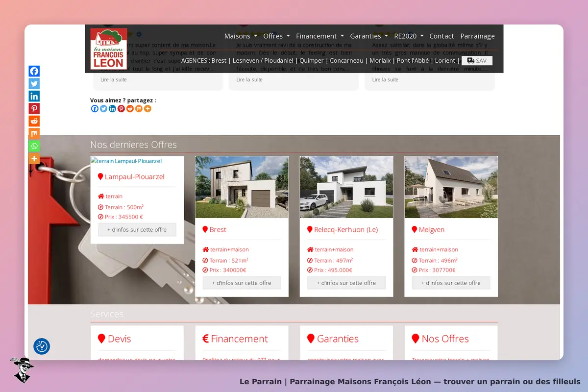
Task: Share on Reddit in the left sidebar
Action: [x=34, y=121]
